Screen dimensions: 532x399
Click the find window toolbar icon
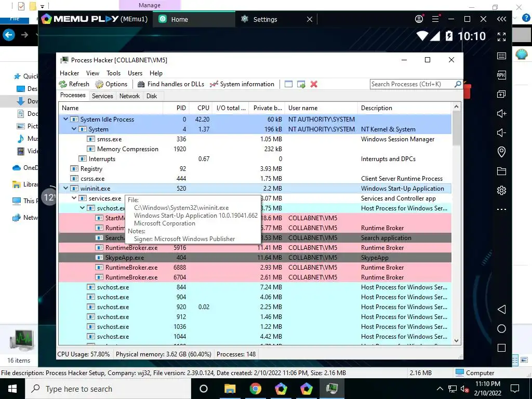[288, 84]
